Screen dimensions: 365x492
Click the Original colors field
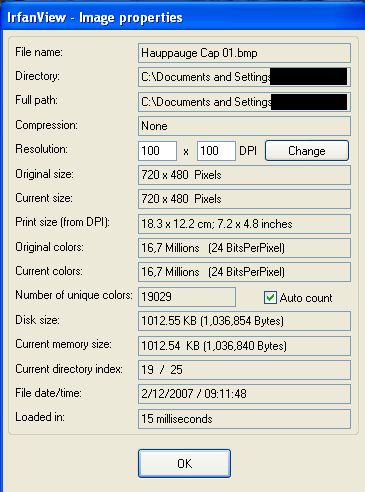click(x=244, y=248)
